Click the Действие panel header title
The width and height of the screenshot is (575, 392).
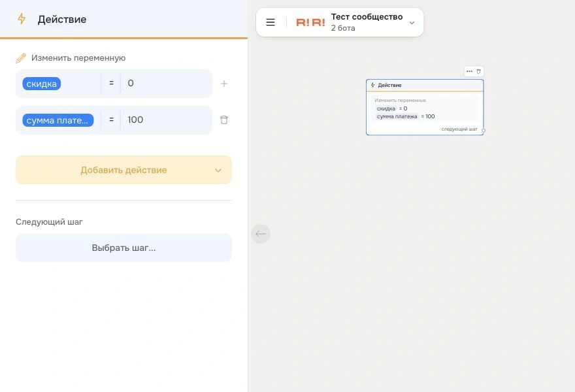coord(62,19)
